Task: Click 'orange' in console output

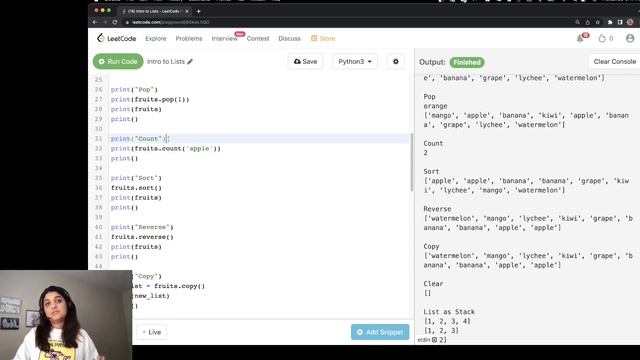Action: (x=435, y=106)
